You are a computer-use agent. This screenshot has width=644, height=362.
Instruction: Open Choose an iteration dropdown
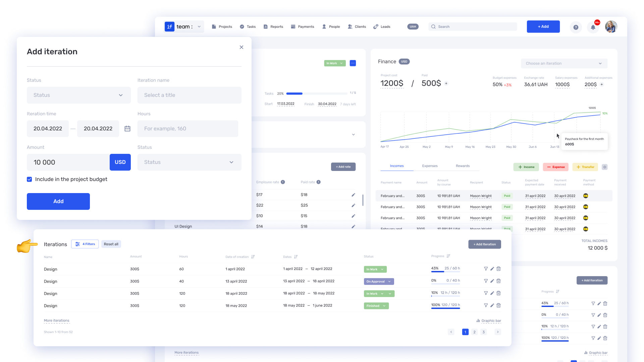click(x=564, y=63)
